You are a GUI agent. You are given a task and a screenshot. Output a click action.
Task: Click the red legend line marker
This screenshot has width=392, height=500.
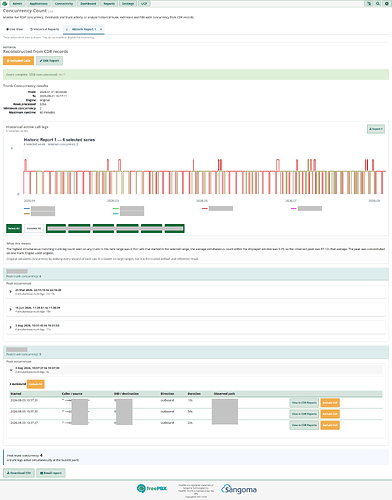coord(205,209)
